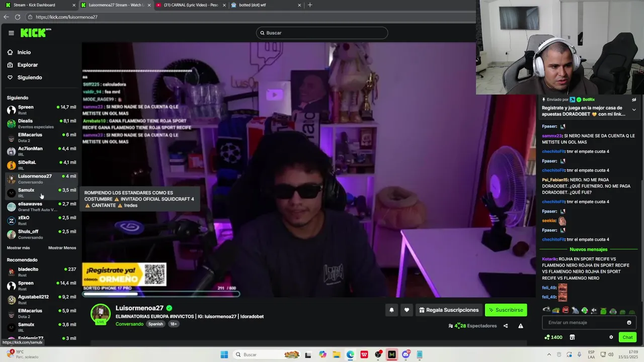This screenshot has width=644, height=362.
Task: Unpin the BotRix pinned message
Action: [634, 100]
